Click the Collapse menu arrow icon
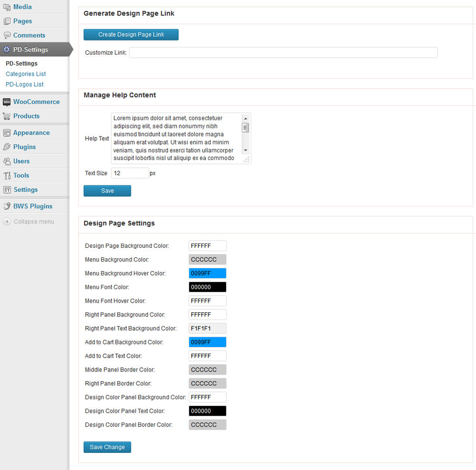The image size is (476, 470). [x=7, y=222]
